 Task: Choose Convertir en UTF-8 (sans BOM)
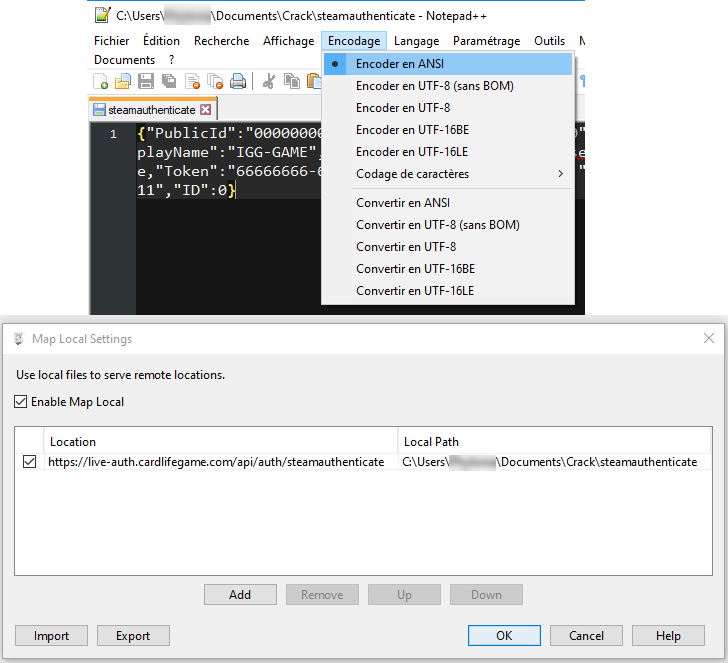(x=448, y=225)
